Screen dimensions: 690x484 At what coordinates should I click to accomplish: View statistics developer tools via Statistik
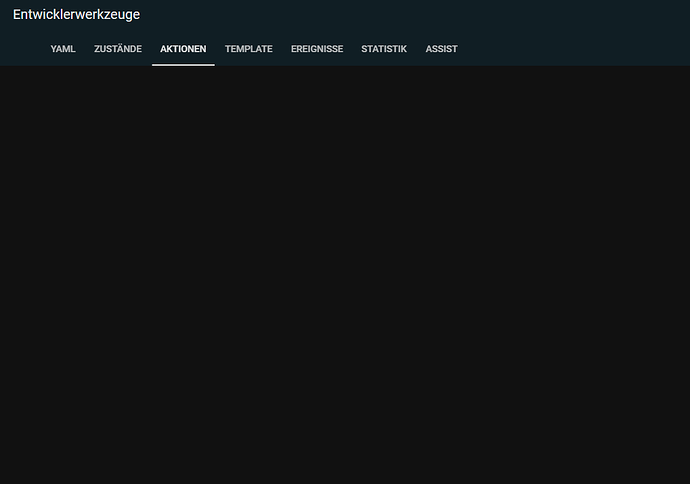(384, 49)
